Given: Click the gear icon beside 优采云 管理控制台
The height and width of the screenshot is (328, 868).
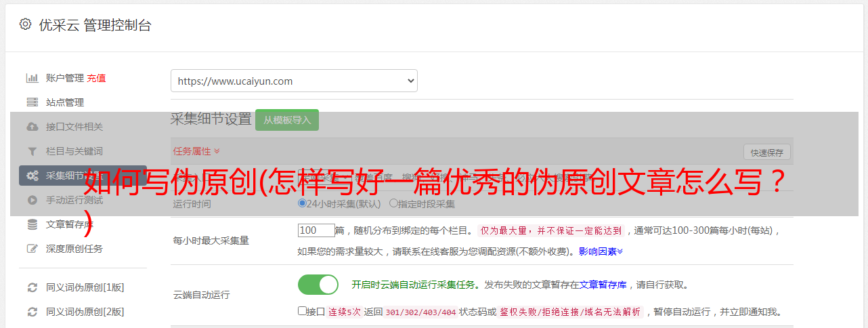Looking at the screenshot, I should pyautogui.click(x=25, y=24).
